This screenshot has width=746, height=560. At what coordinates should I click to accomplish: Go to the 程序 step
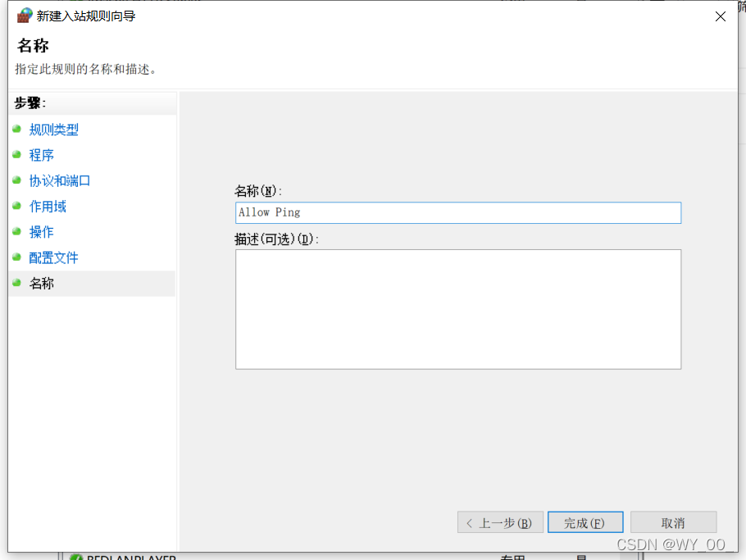[x=41, y=155]
